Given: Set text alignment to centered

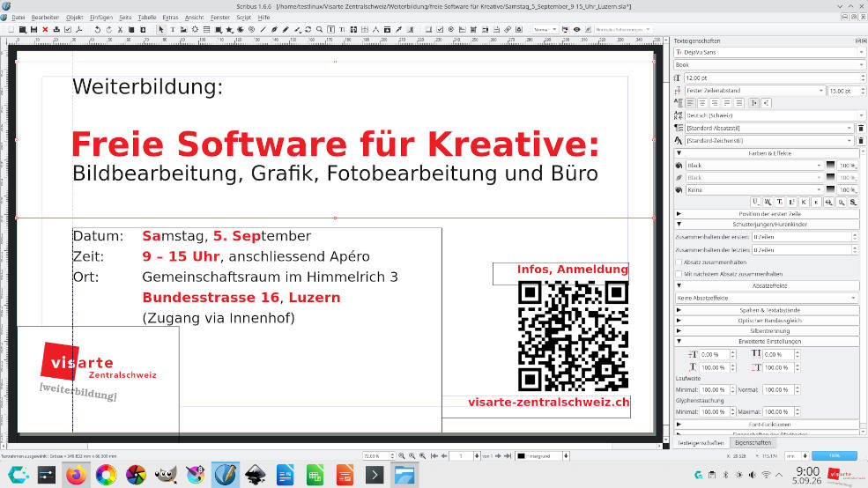Looking at the screenshot, I should pyautogui.click(x=702, y=103).
